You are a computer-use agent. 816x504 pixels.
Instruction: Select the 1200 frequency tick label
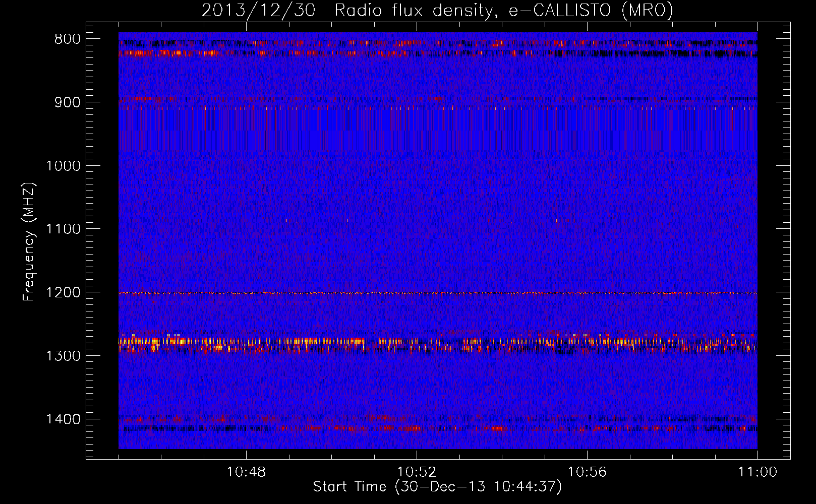pyautogui.click(x=63, y=292)
